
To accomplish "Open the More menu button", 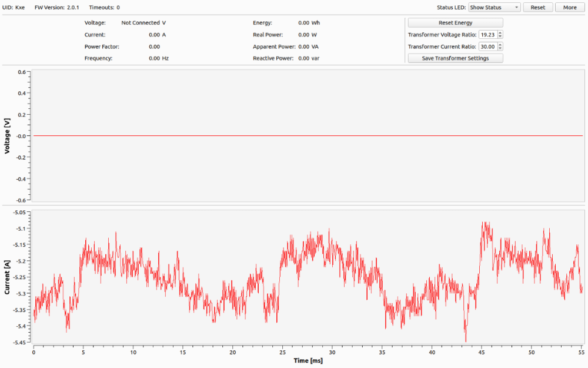I will pos(570,8).
